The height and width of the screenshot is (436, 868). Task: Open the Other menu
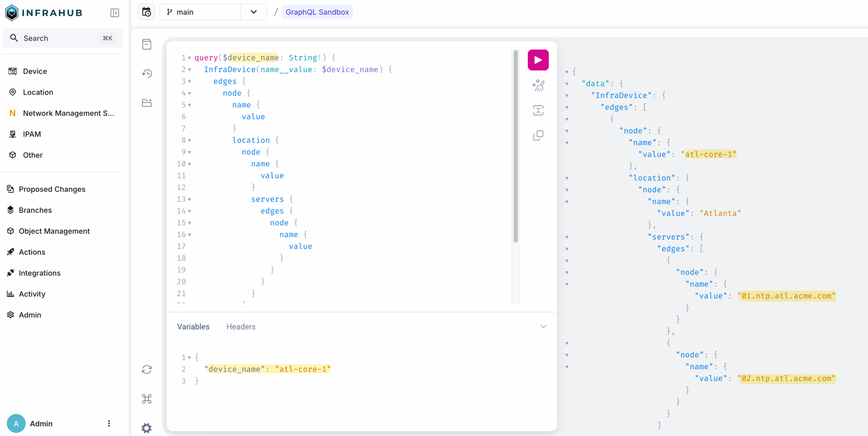(62, 155)
